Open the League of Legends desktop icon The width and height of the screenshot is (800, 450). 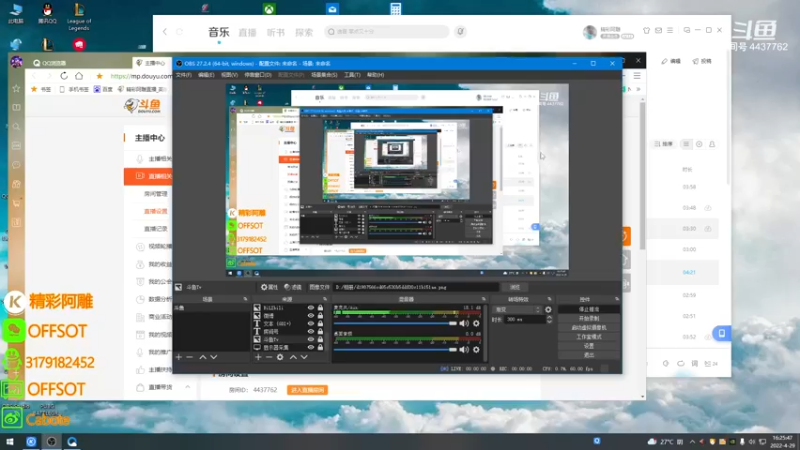pyautogui.click(x=79, y=17)
